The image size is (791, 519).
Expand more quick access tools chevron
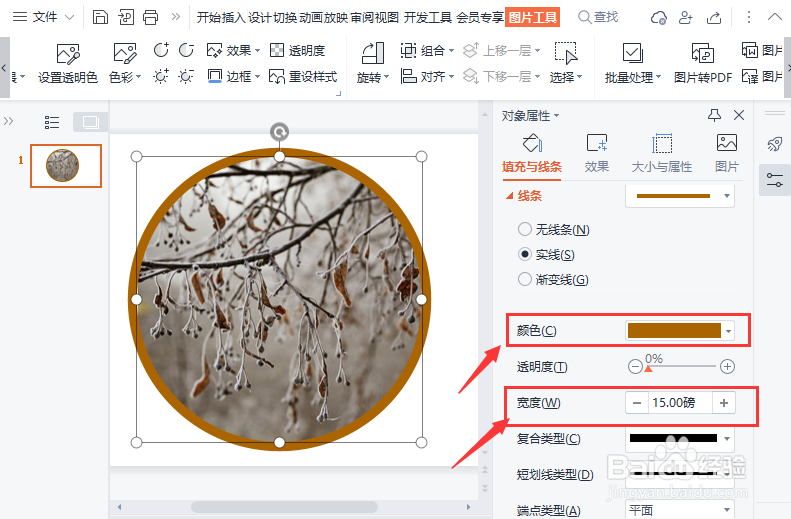pyautogui.click(x=176, y=17)
